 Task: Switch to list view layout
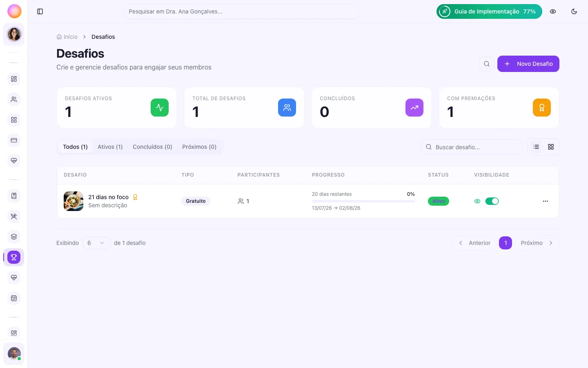[x=536, y=147]
